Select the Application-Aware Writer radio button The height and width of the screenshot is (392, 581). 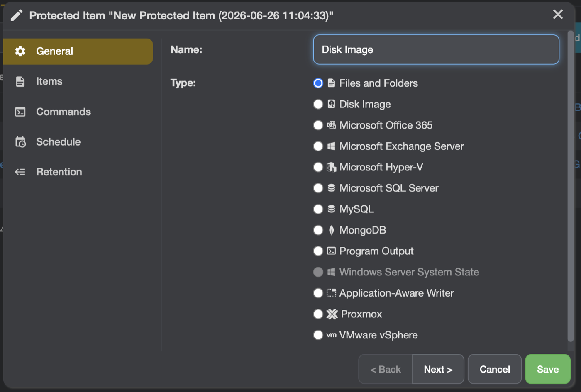click(x=318, y=293)
